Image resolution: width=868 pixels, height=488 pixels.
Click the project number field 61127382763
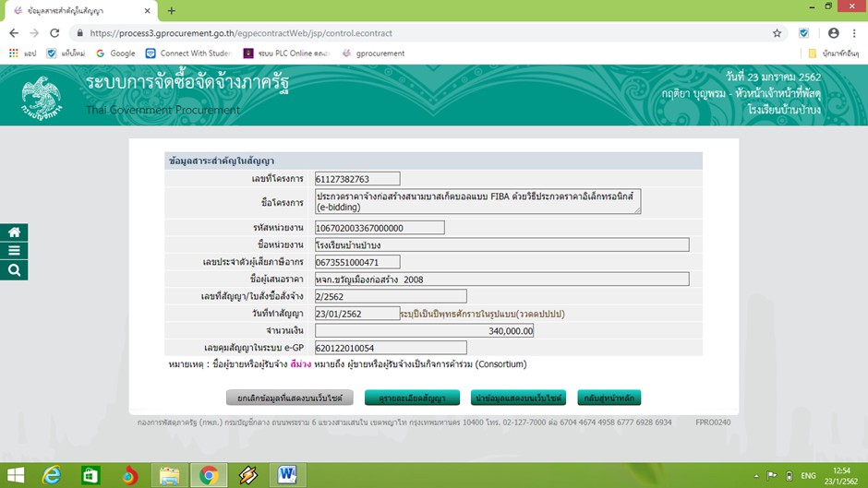pyautogui.click(x=357, y=179)
